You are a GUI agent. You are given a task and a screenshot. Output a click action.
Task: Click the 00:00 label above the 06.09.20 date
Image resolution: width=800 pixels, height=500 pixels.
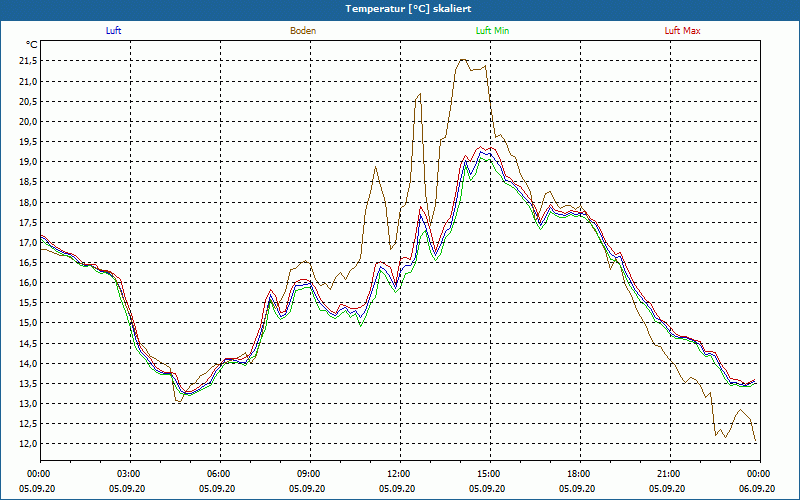pos(760,474)
